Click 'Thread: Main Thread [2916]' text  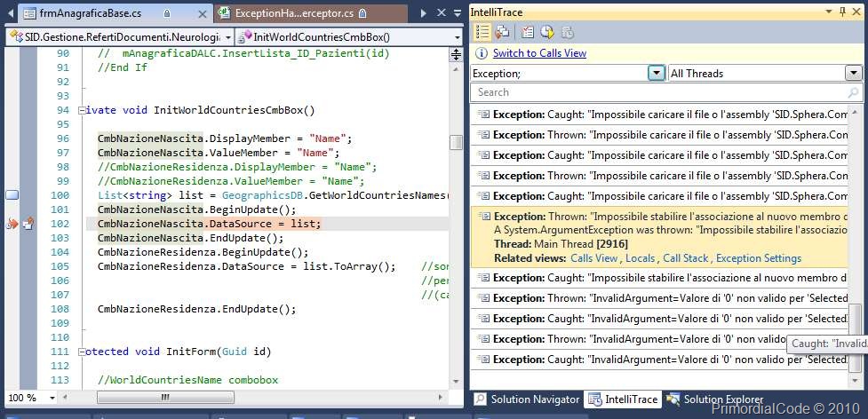[561, 244]
